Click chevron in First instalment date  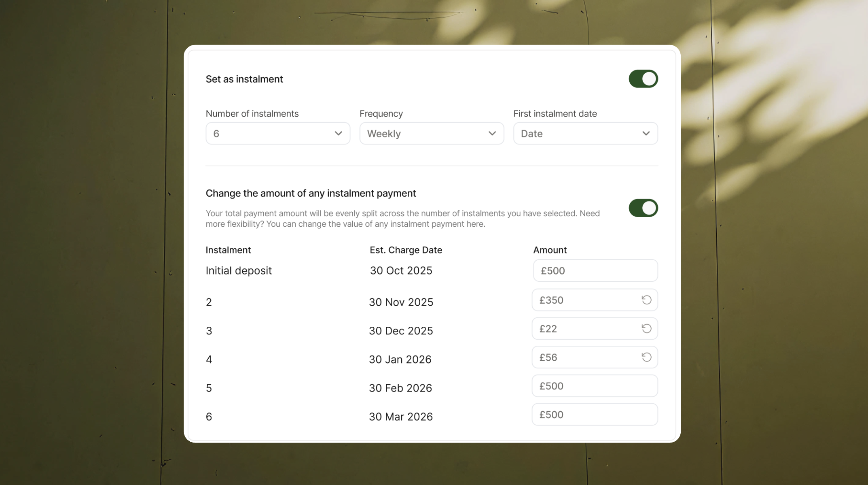646,134
